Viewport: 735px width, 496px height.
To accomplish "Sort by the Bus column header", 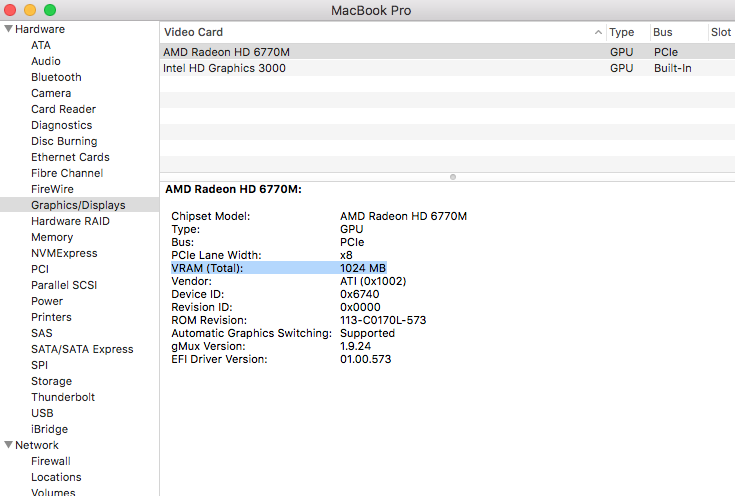I will (x=662, y=32).
